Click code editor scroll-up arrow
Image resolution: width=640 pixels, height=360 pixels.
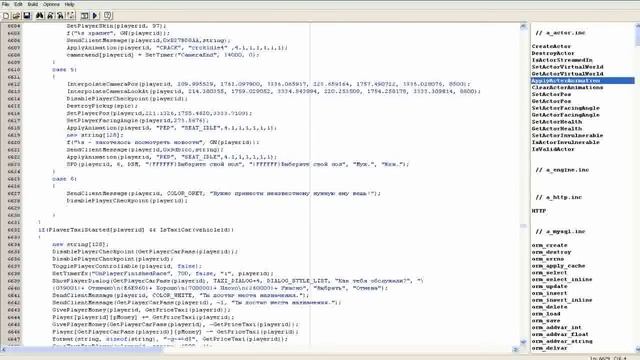[523, 27]
